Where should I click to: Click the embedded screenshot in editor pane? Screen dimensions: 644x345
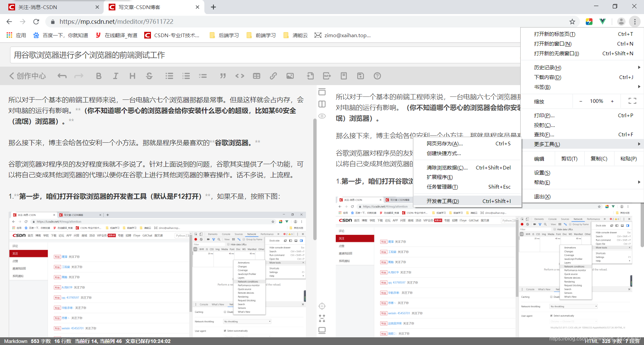157,274
